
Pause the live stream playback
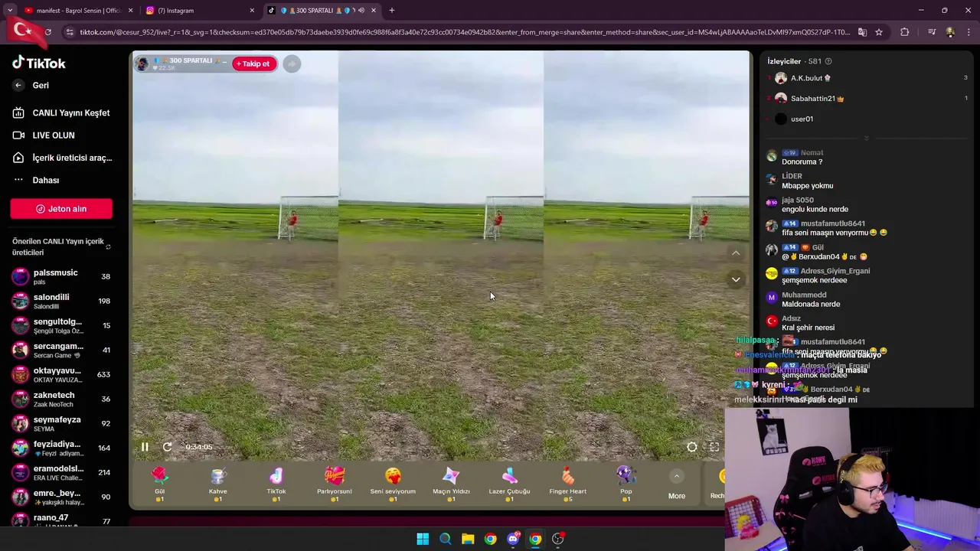pyautogui.click(x=145, y=447)
